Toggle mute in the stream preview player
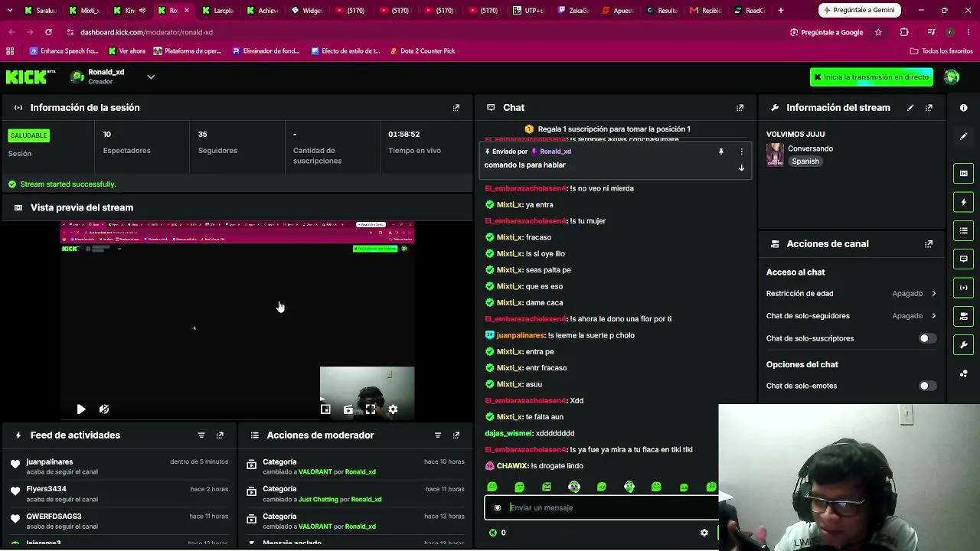 (x=104, y=409)
